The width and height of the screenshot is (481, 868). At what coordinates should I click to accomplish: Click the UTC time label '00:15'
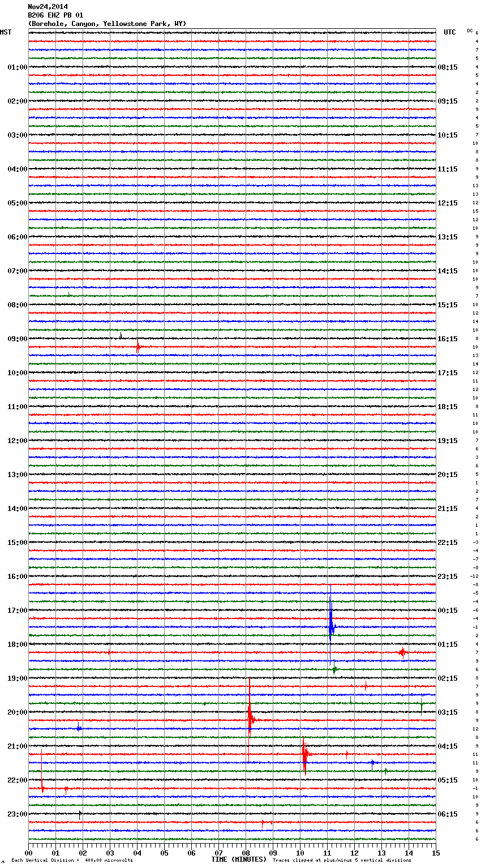tap(448, 611)
